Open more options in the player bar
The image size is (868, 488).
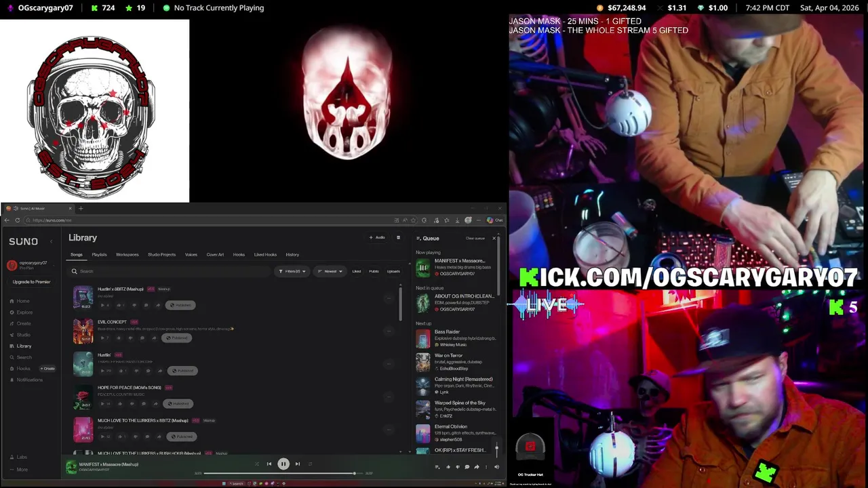click(486, 467)
